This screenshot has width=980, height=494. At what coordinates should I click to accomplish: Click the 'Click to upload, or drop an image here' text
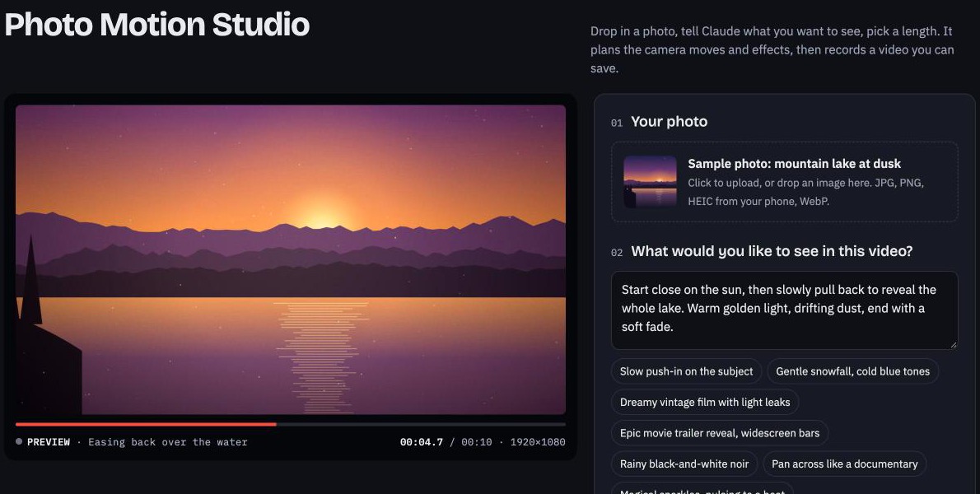805,193
